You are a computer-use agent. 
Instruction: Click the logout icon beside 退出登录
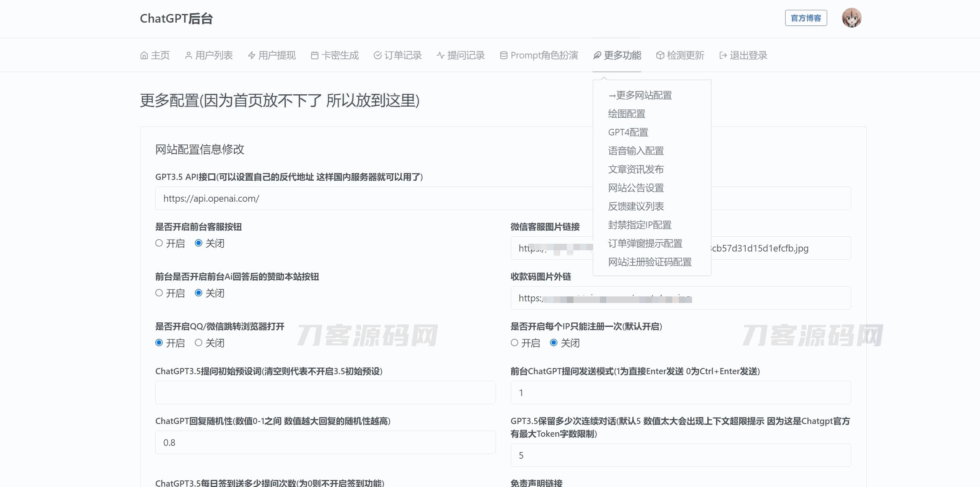tap(723, 55)
